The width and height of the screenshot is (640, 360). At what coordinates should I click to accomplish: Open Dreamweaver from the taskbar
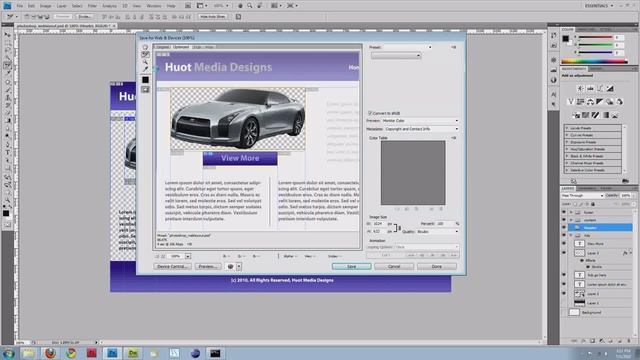pyautogui.click(x=133, y=353)
